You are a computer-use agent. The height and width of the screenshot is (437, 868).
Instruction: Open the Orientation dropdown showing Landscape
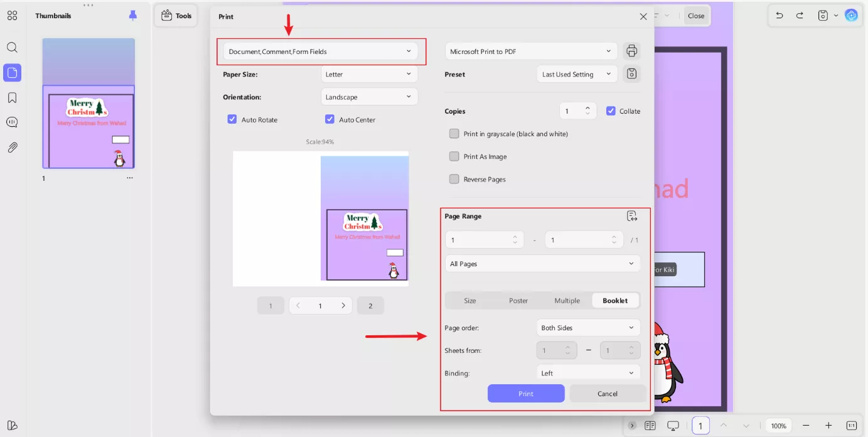click(369, 97)
